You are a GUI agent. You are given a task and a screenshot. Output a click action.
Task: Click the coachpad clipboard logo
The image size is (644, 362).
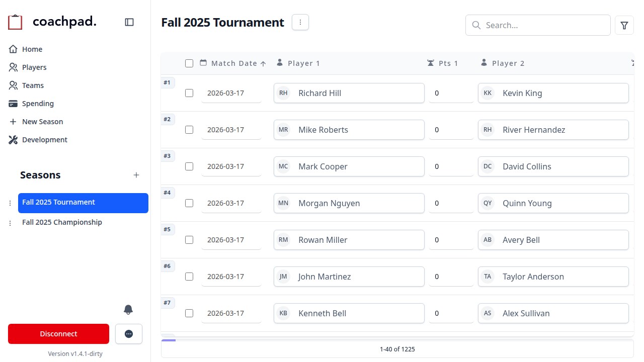tap(15, 22)
